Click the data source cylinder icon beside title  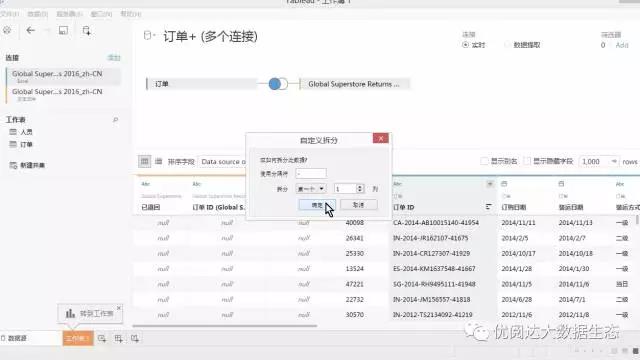pyautogui.click(x=147, y=36)
